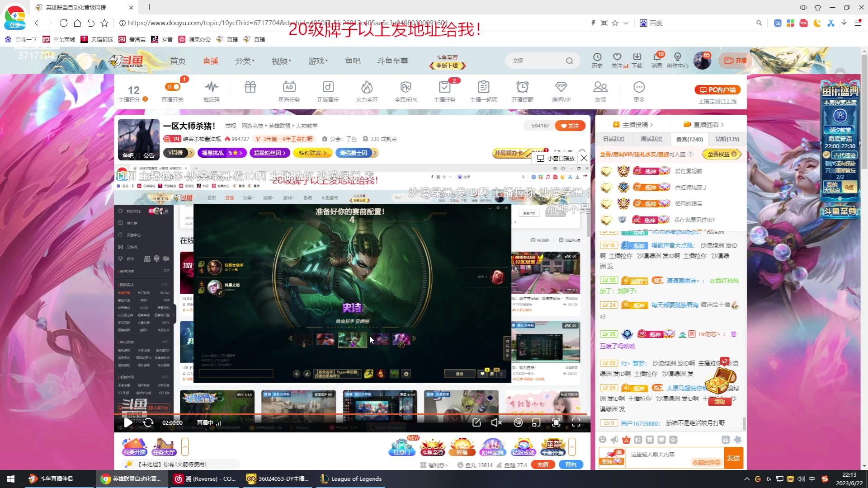
Task: Launch 全民乐PK mode
Action: (406, 90)
